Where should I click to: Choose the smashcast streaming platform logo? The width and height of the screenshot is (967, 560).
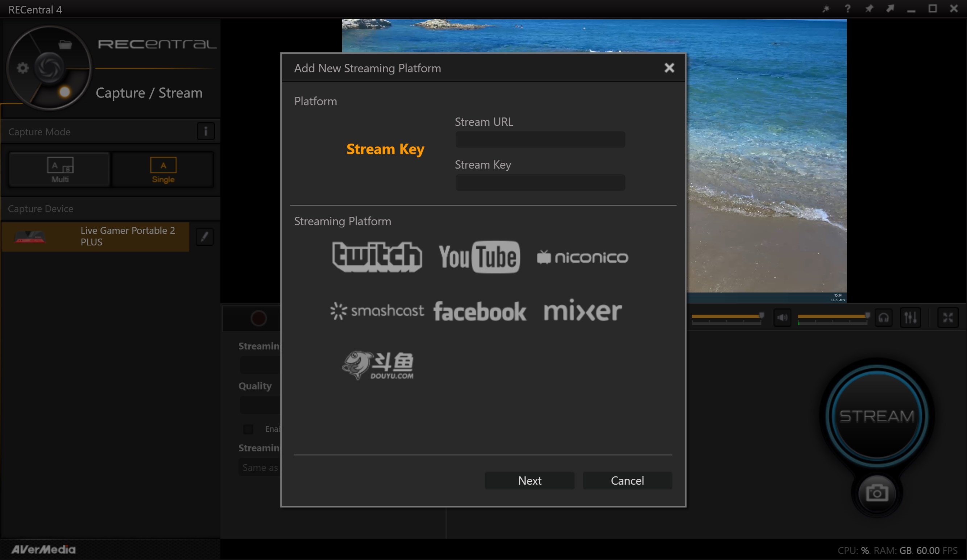[377, 311]
